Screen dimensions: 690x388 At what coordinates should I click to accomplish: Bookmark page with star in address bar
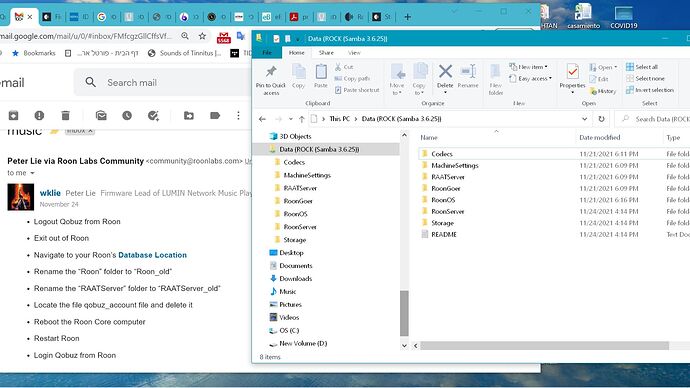202,36
